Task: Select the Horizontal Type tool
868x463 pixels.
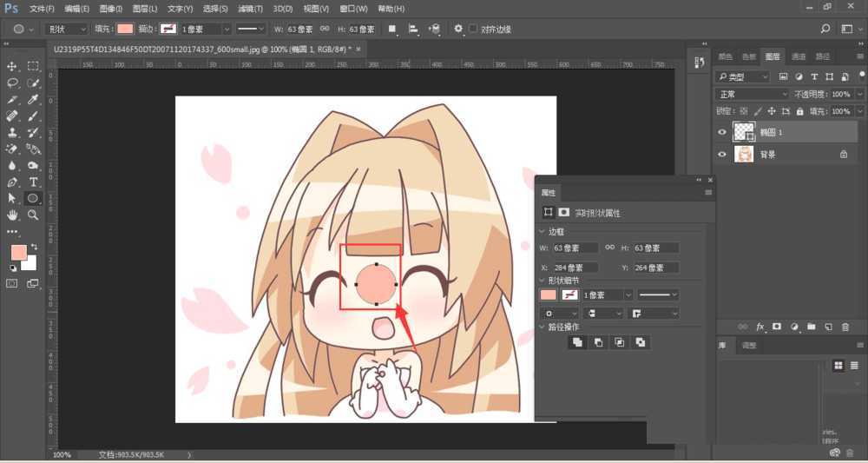Action: click(x=34, y=182)
